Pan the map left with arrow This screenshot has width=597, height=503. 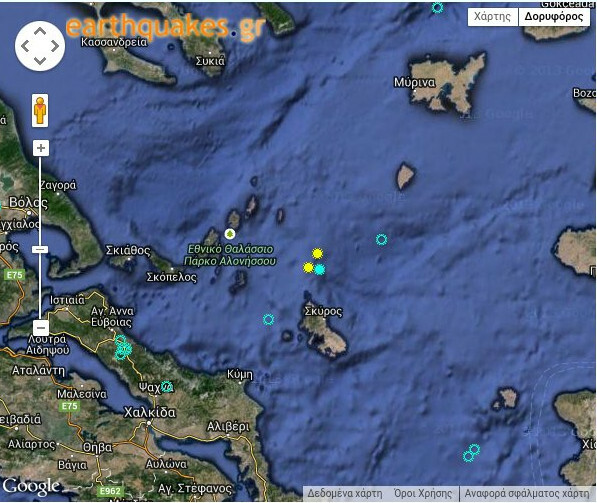25,46
